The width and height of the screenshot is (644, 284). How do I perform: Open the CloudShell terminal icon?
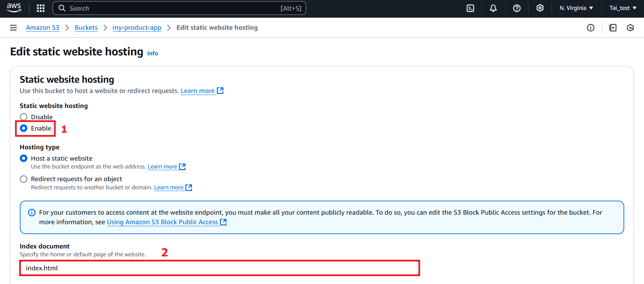tap(470, 8)
